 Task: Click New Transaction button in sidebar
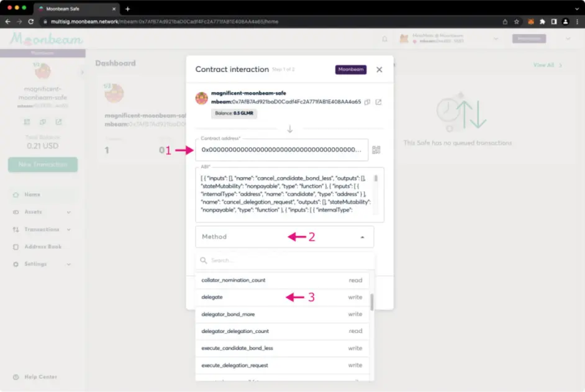[x=43, y=164]
